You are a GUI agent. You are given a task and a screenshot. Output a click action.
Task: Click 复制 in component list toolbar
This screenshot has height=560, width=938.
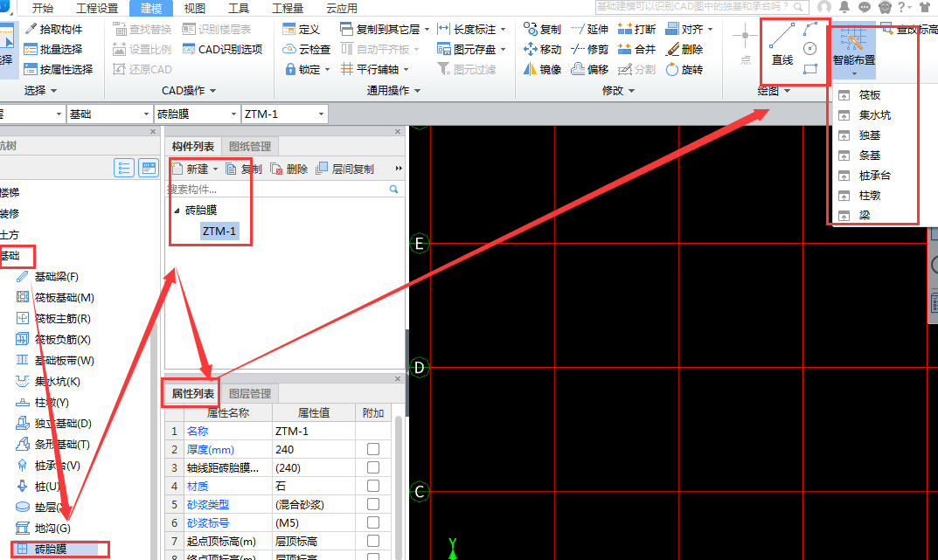[244, 169]
